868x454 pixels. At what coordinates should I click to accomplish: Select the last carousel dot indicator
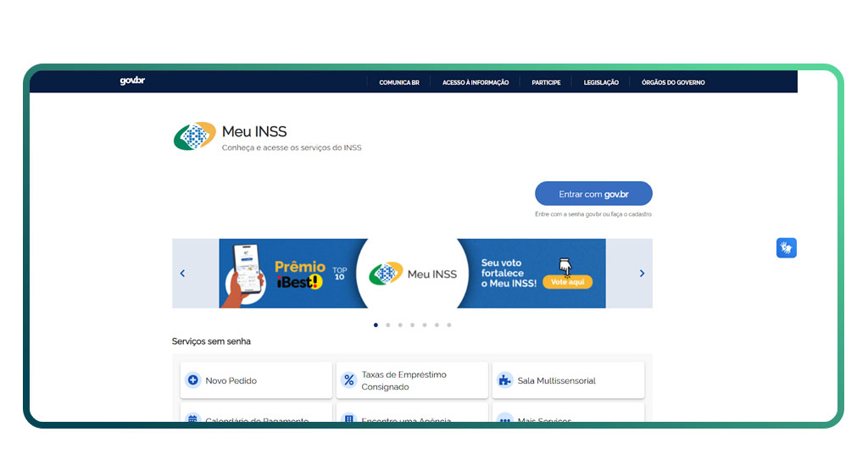click(x=448, y=324)
